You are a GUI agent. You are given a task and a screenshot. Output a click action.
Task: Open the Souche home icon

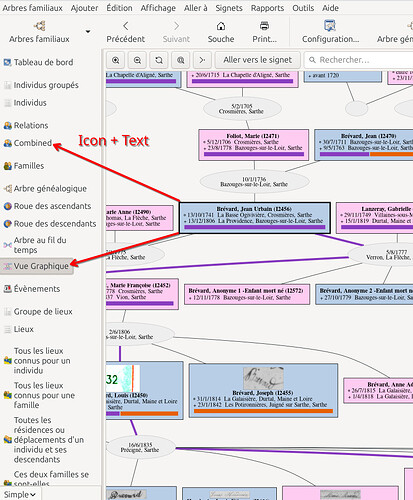(221, 26)
